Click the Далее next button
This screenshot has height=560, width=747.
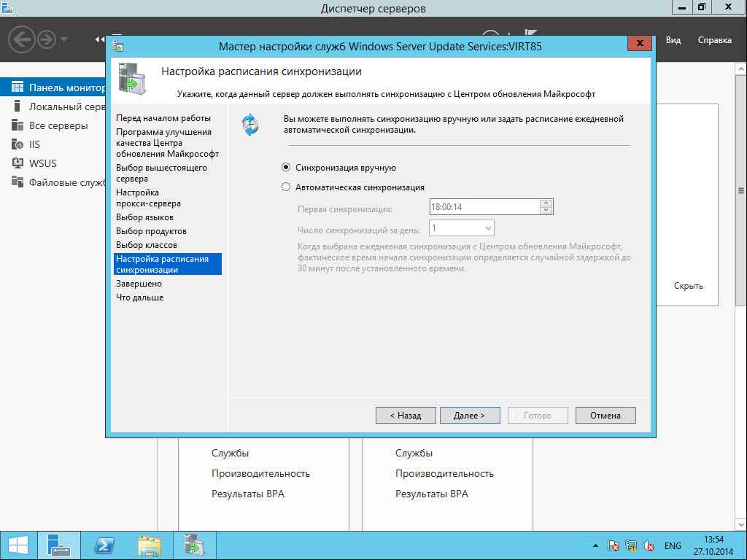pyautogui.click(x=470, y=415)
